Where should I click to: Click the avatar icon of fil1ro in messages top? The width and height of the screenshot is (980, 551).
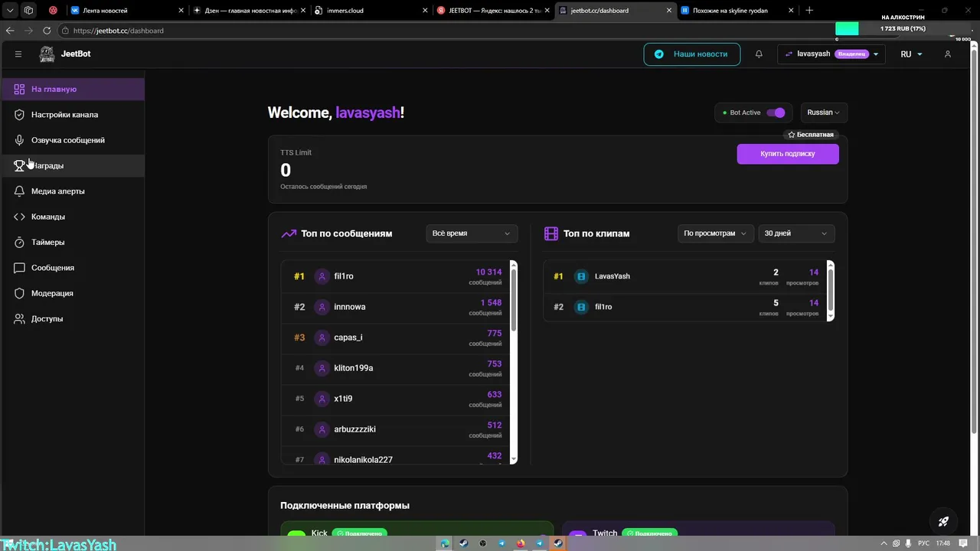click(x=322, y=276)
